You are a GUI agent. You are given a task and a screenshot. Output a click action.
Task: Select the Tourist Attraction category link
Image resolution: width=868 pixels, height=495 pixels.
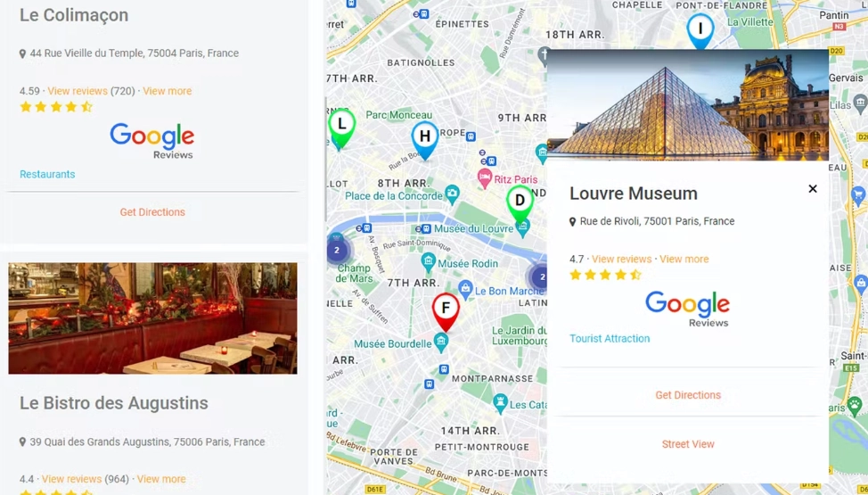click(x=610, y=339)
